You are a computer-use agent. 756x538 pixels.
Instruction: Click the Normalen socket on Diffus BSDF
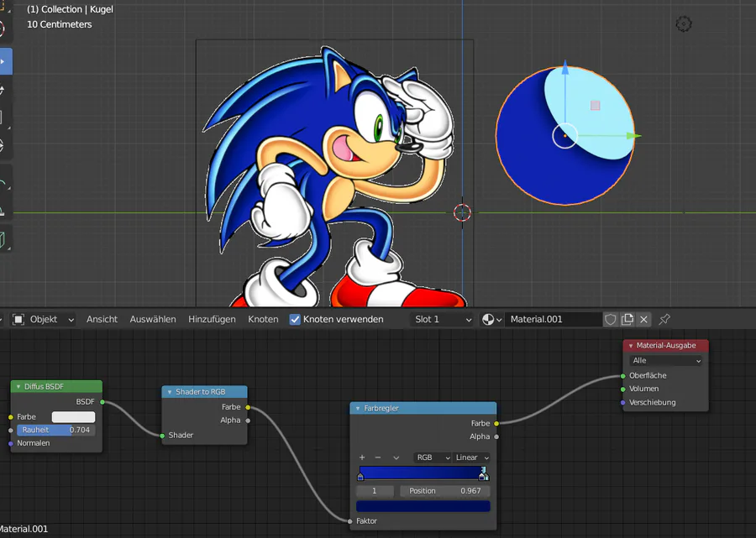[x=11, y=443]
